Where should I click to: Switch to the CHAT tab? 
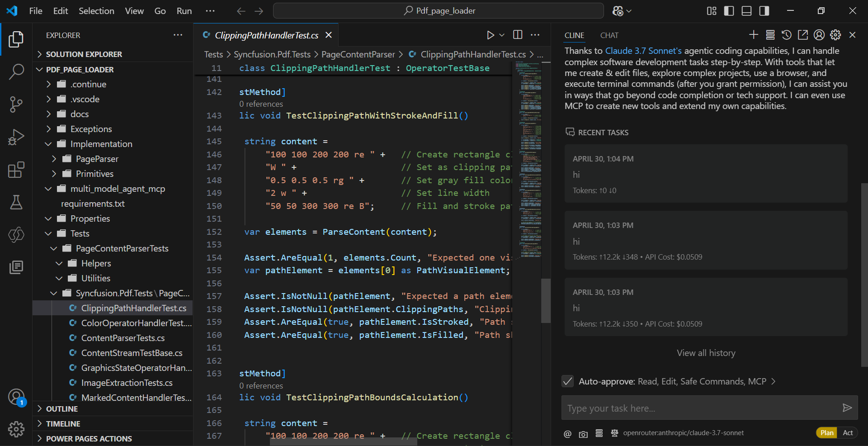(609, 35)
